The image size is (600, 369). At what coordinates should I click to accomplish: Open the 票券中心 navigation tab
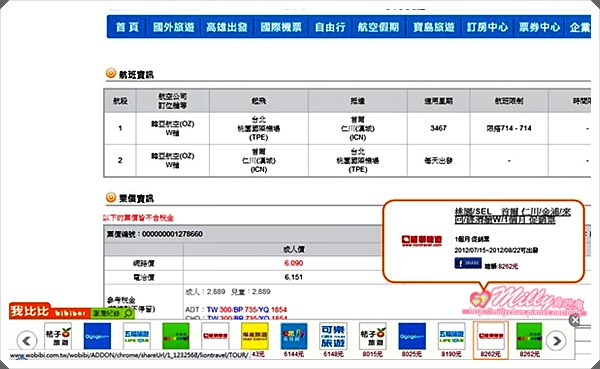click(x=540, y=27)
